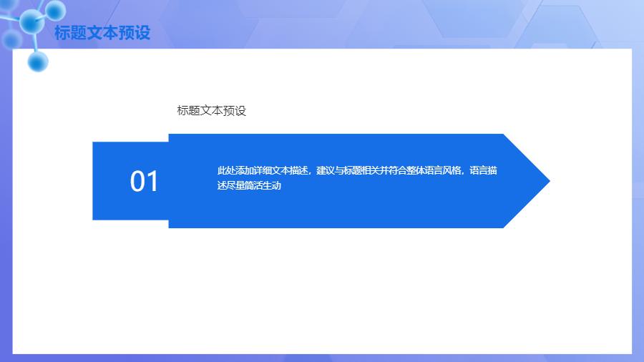Select the white description text inside the arrow
This screenshot has height=362, width=644.
point(356,177)
